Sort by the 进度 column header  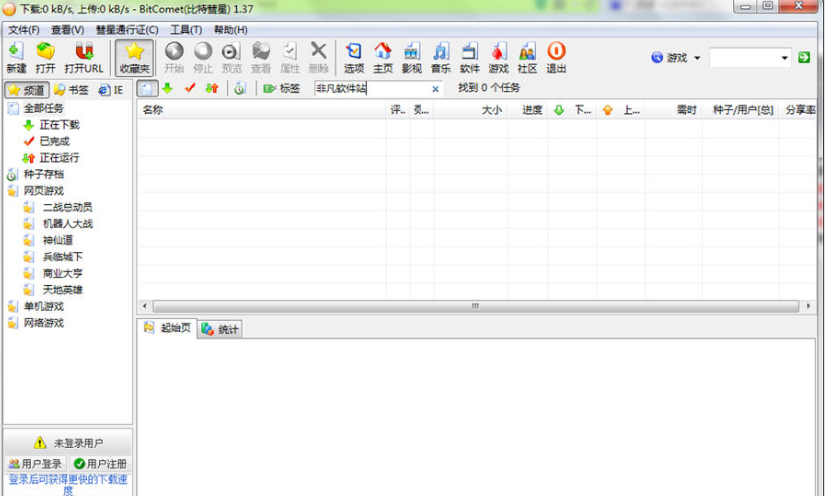click(527, 110)
